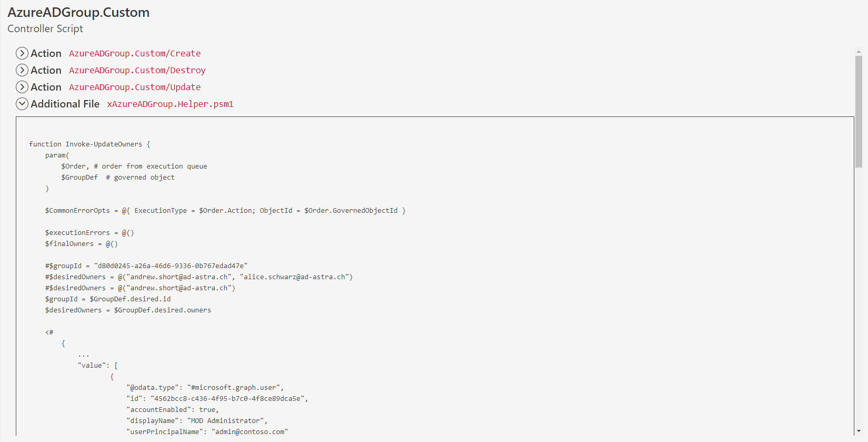Image resolution: width=868 pixels, height=442 pixels.
Task: Click the function Invoke-UpdateOwners code line
Action: tap(89, 144)
